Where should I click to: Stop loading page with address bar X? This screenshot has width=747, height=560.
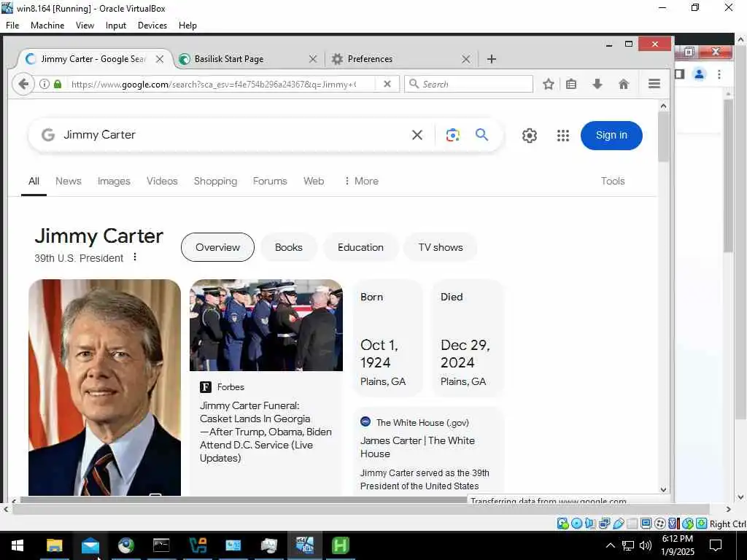click(387, 85)
